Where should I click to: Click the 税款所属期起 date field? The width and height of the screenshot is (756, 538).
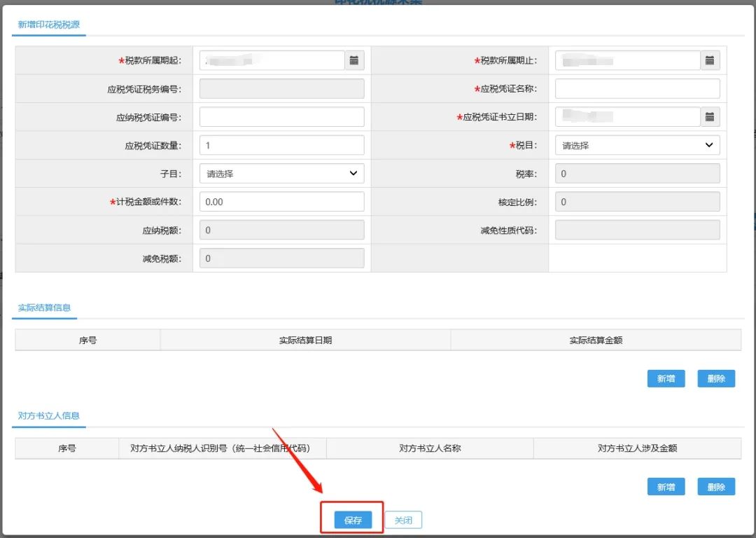(x=272, y=60)
